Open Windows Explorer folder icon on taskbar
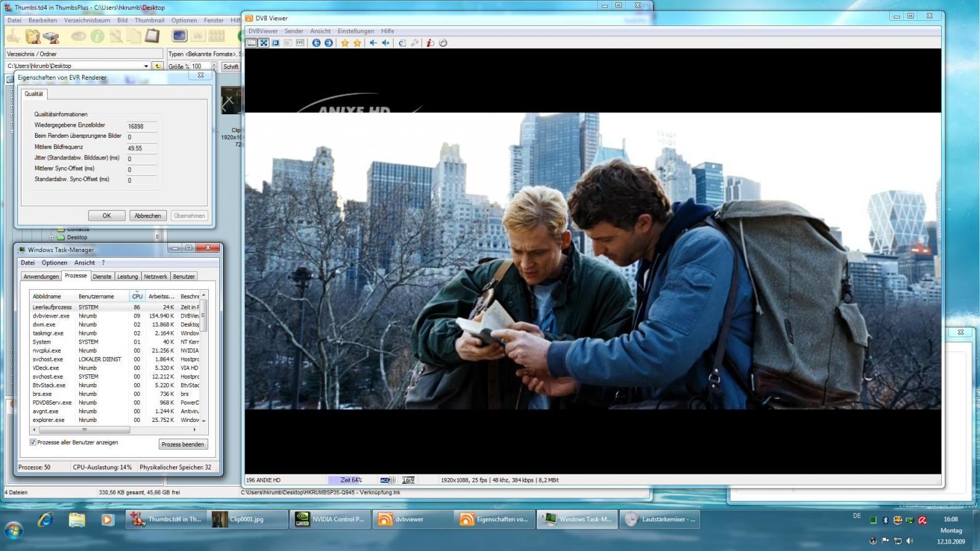This screenshot has height=551, width=980. [77, 519]
